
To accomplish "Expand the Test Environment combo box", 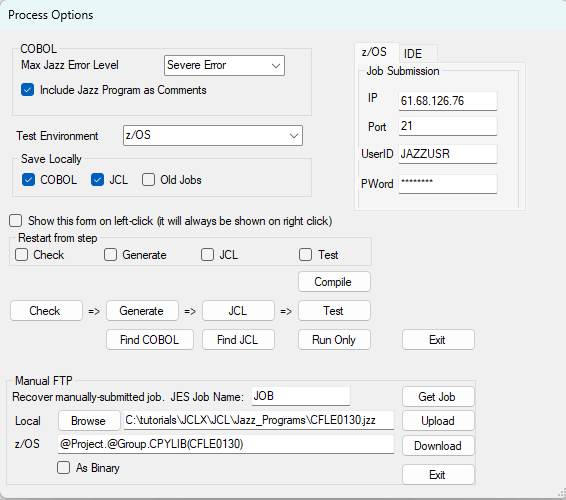I will tap(213, 135).
